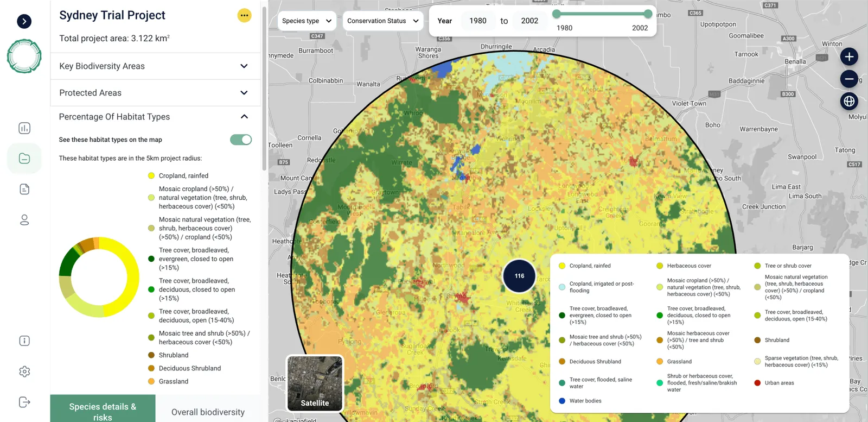This screenshot has height=422, width=868.
Task: Click the Grassland orange swatch in sidebar list
Action: click(x=151, y=381)
